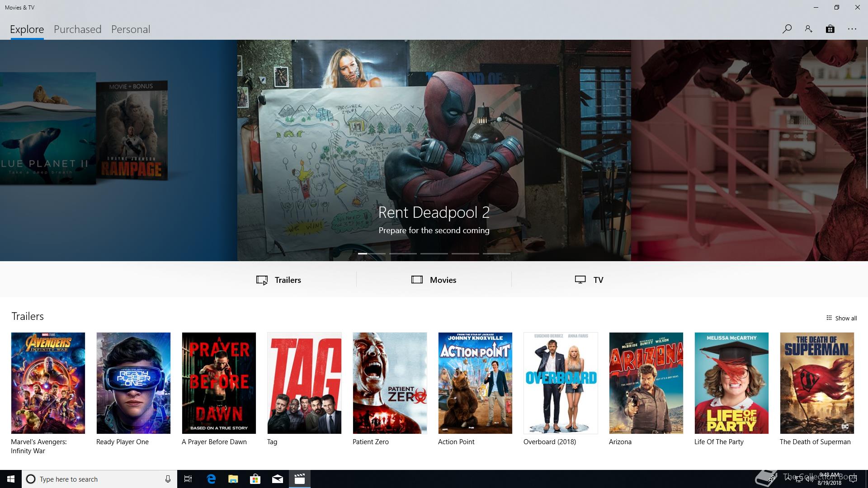The width and height of the screenshot is (868, 488).
Task: Click the Cortana microphone icon
Action: (168, 479)
